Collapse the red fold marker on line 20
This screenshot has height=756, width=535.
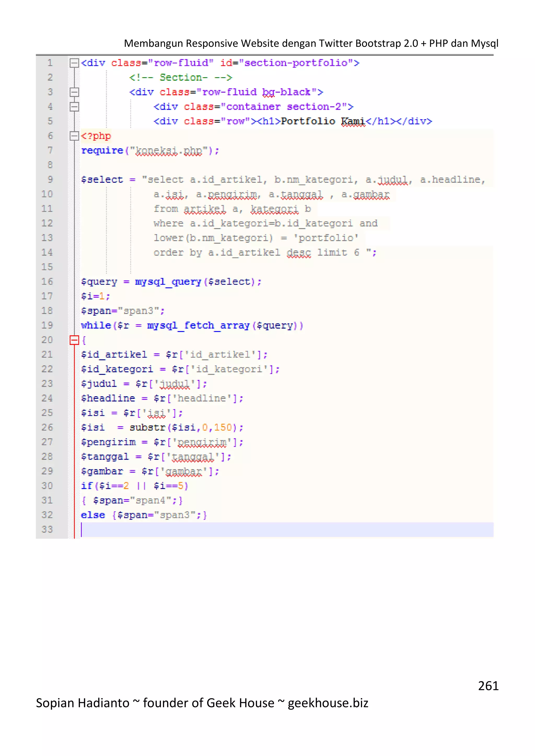tap(74, 340)
